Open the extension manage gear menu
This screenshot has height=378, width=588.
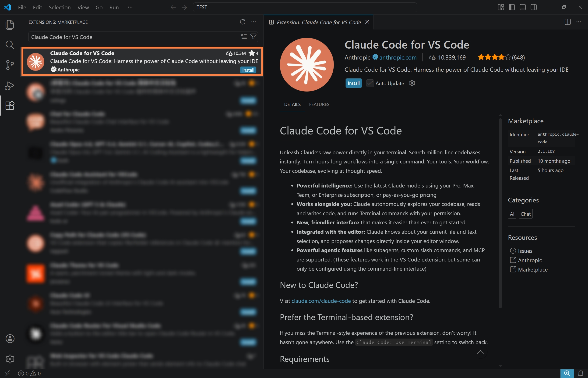point(412,83)
